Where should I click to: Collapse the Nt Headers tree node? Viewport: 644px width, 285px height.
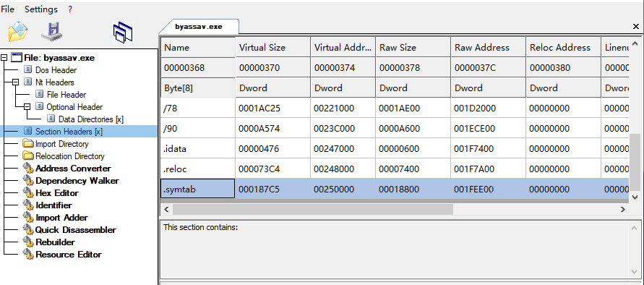pos(16,82)
